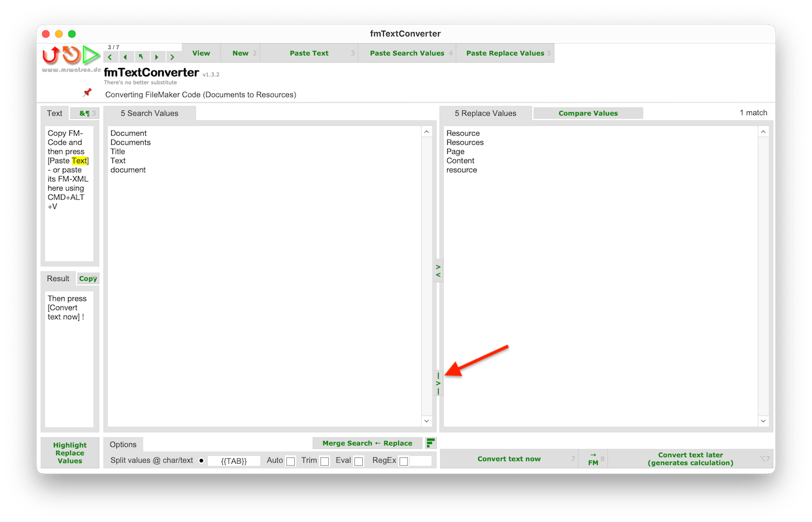
Task: Click the arrow FM export button
Action: (x=593, y=459)
